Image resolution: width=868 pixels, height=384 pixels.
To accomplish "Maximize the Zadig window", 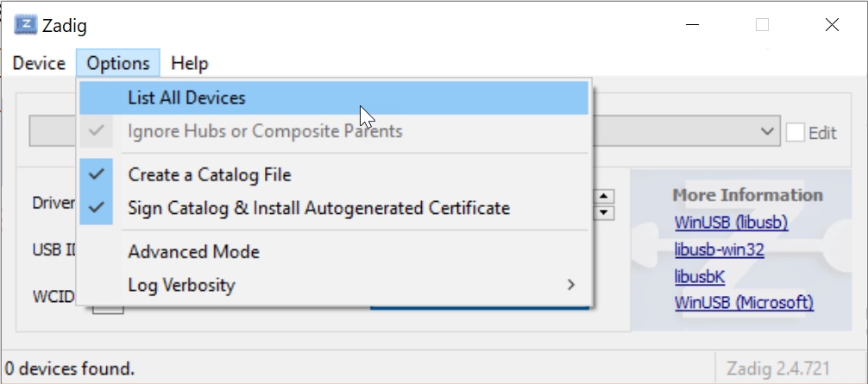I will [762, 25].
